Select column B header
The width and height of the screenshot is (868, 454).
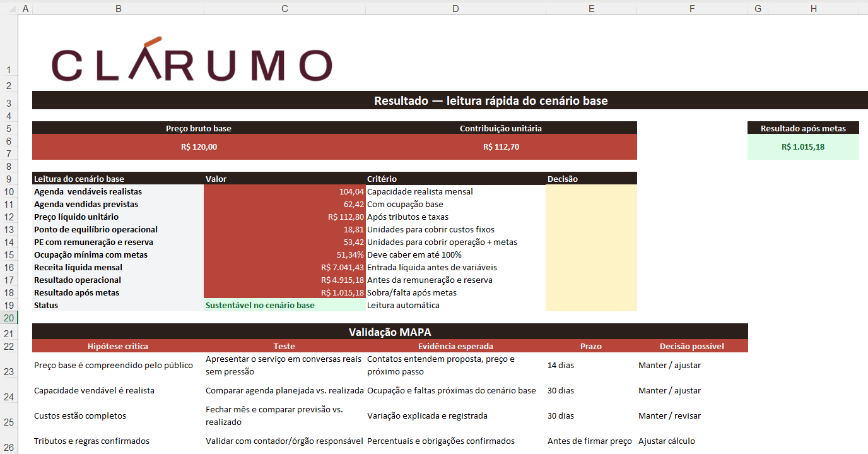click(x=119, y=8)
